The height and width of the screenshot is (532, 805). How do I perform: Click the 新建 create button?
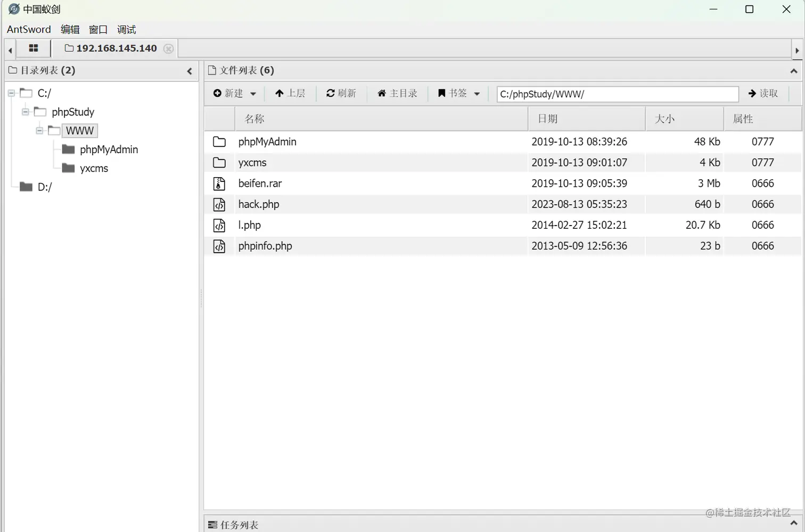click(228, 93)
